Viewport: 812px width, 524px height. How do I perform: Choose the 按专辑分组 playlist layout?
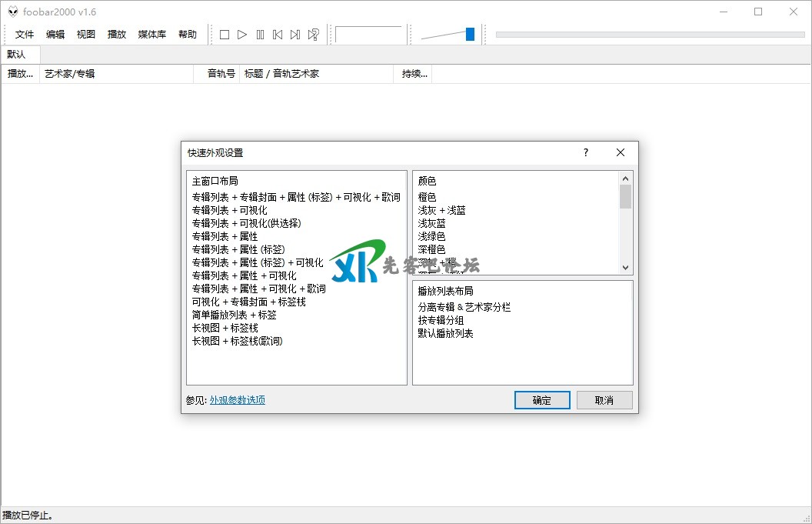(x=441, y=320)
